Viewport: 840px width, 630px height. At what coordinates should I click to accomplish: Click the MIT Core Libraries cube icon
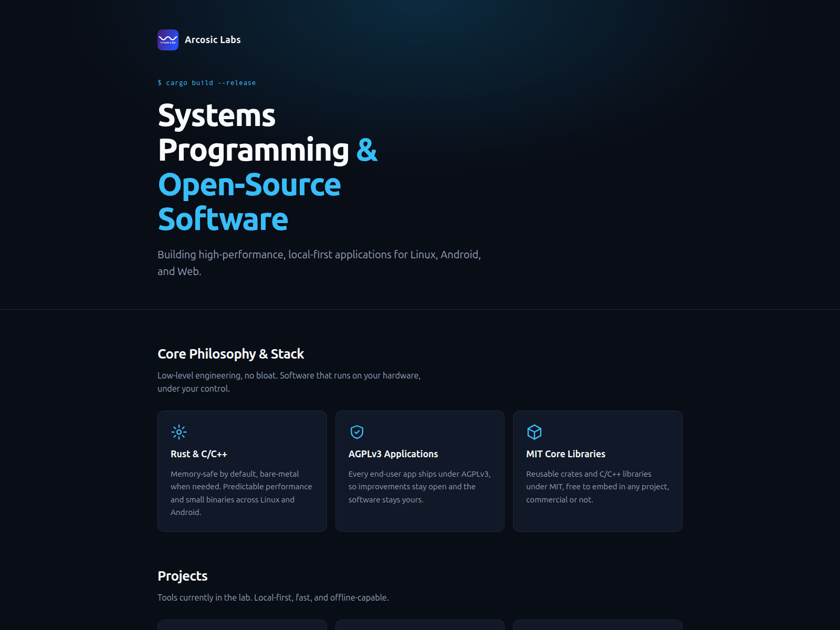[x=534, y=432]
